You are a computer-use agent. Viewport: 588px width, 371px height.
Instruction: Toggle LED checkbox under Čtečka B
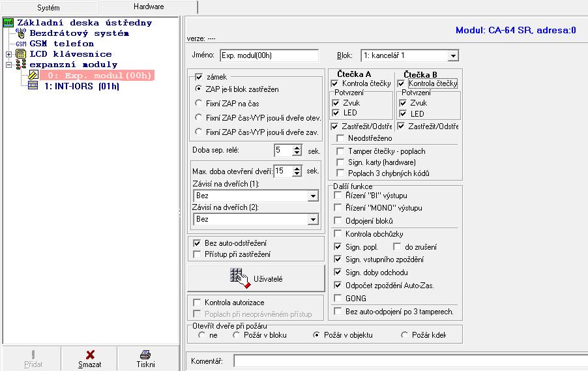click(x=403, y=113)
